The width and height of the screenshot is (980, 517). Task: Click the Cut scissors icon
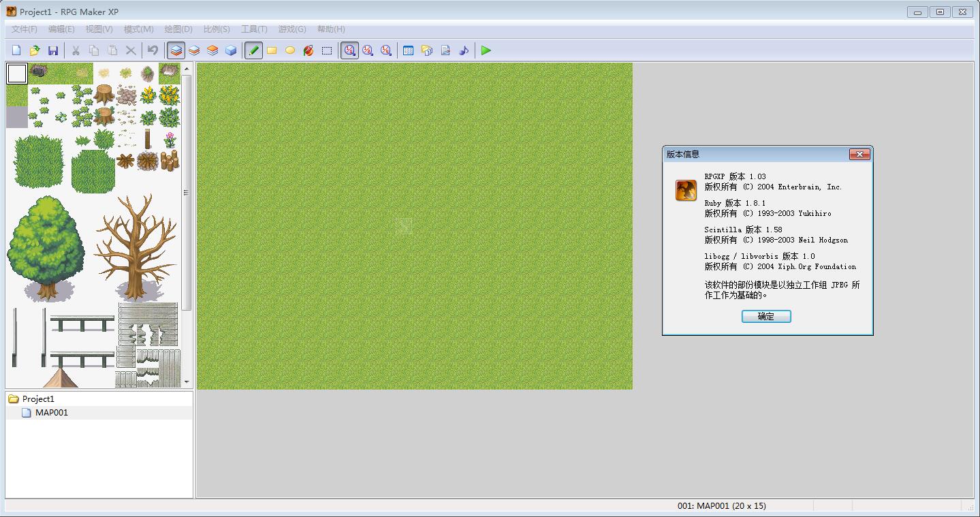[x=76, y=50]
